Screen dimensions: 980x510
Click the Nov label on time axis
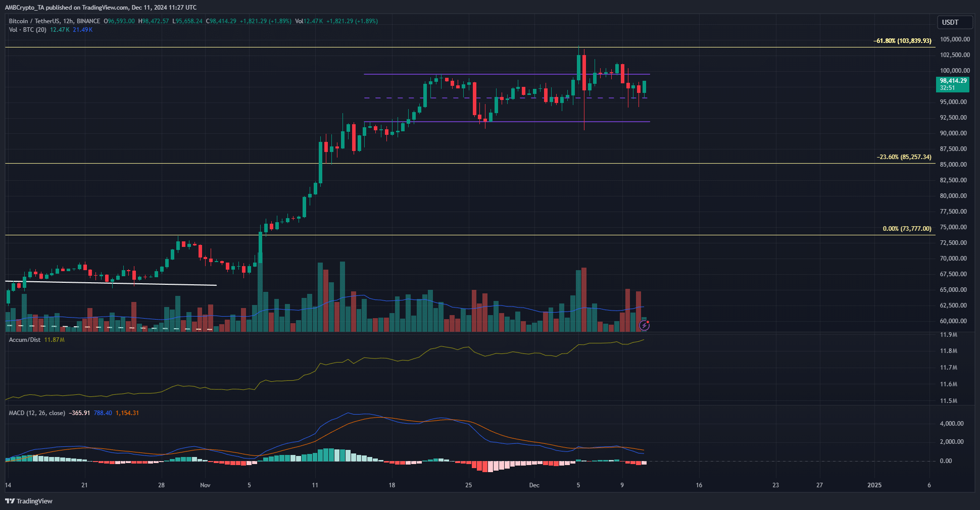[205, 485]
